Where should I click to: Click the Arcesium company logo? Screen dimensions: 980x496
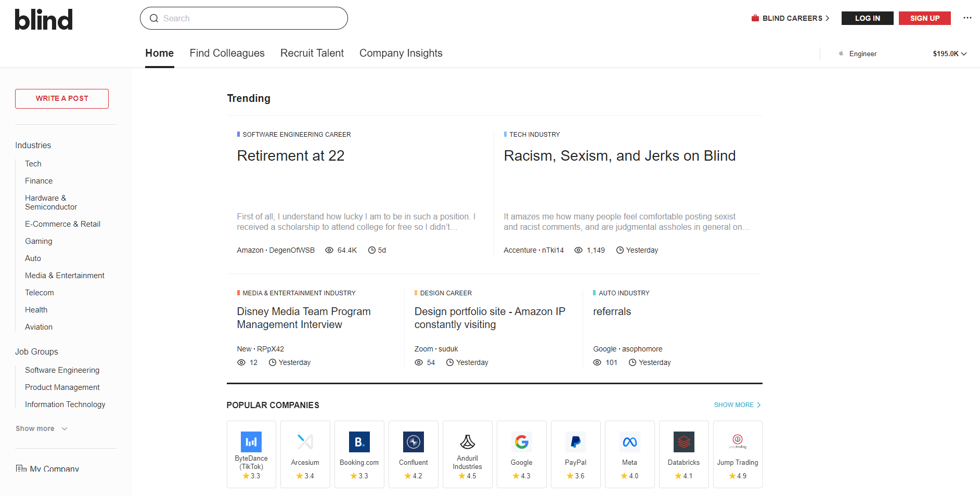[x=305, y=442]
